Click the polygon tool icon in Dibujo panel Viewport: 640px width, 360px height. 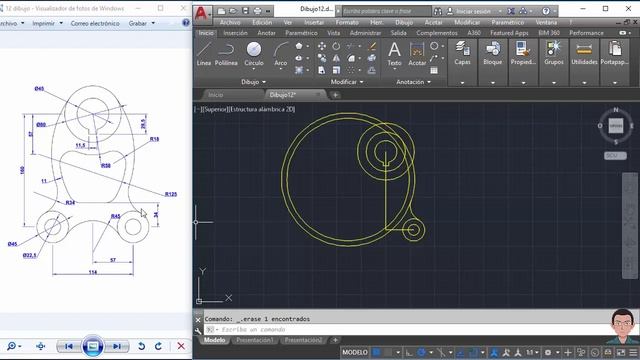tap(299, 46)
